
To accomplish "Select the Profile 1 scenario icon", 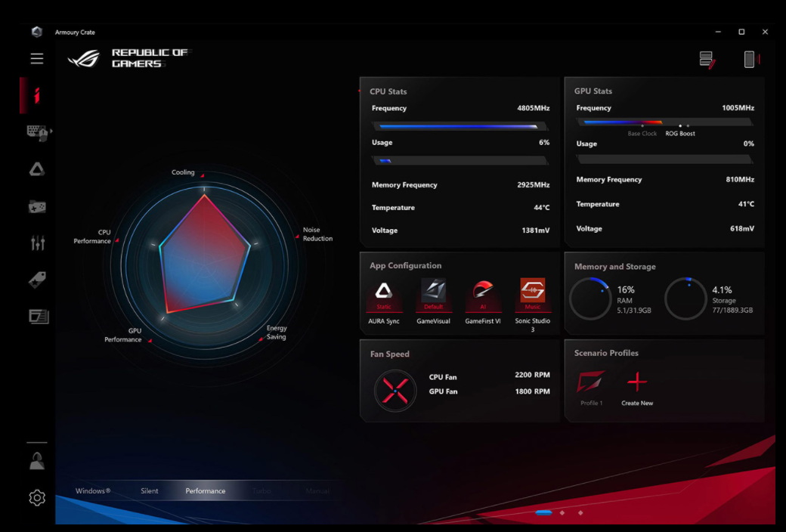I will [592, 388].
